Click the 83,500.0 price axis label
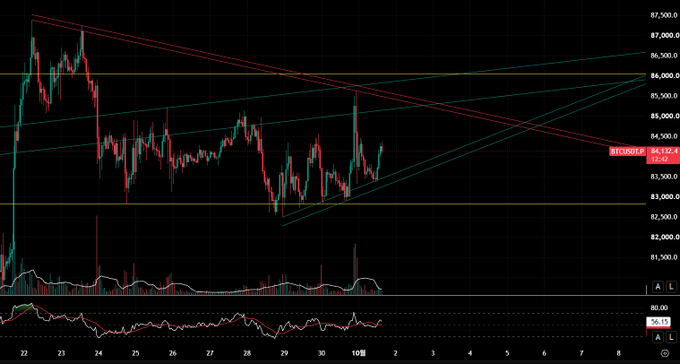The width and height of the screenshot is (680, 364). tap(665, 177)
